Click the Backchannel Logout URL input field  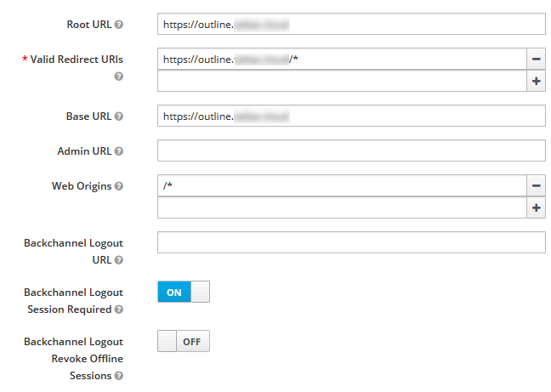click(x=351, y=242)
